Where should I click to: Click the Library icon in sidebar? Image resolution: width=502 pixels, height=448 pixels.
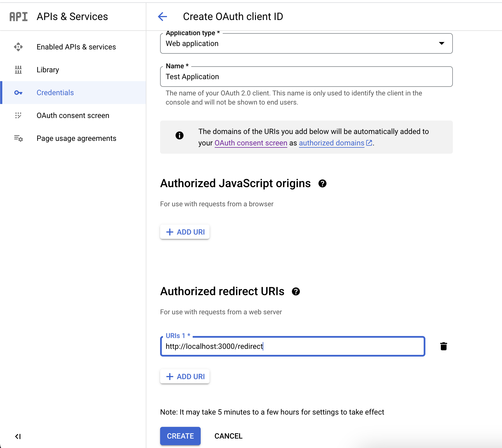[18, 70]
